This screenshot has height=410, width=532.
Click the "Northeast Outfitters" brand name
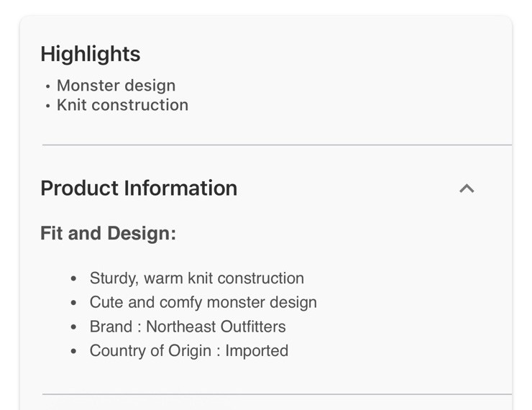tap(216, 327)
